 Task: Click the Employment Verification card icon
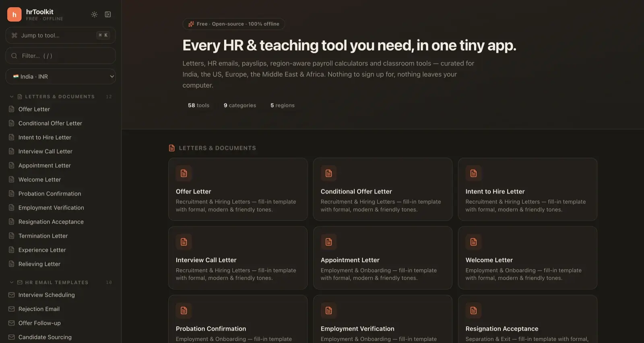click(329, 311)
